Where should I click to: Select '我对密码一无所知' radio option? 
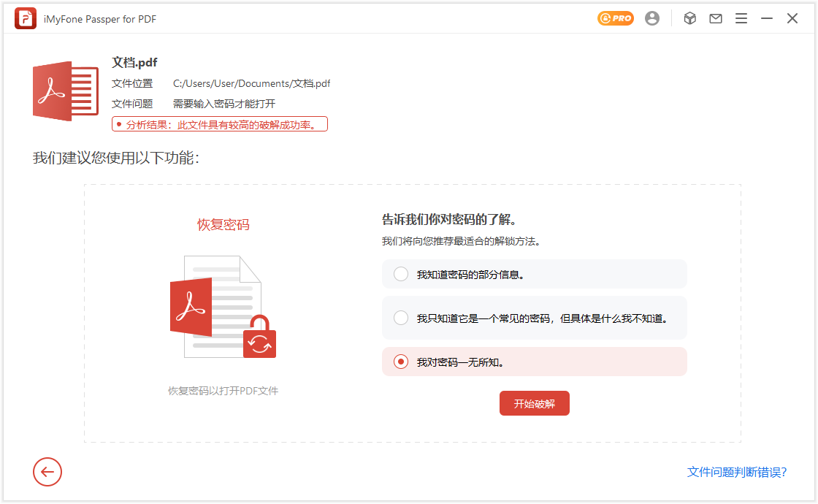534,362
